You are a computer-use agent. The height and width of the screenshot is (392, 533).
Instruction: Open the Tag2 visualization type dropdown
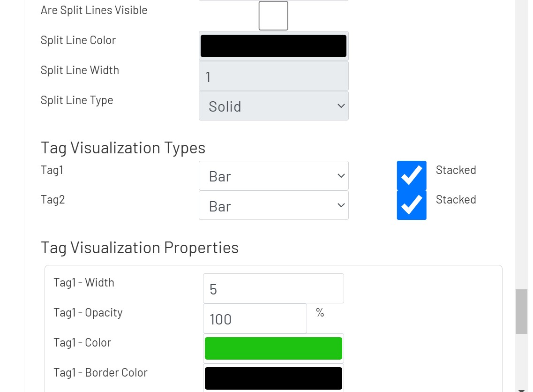pos(273,205)
